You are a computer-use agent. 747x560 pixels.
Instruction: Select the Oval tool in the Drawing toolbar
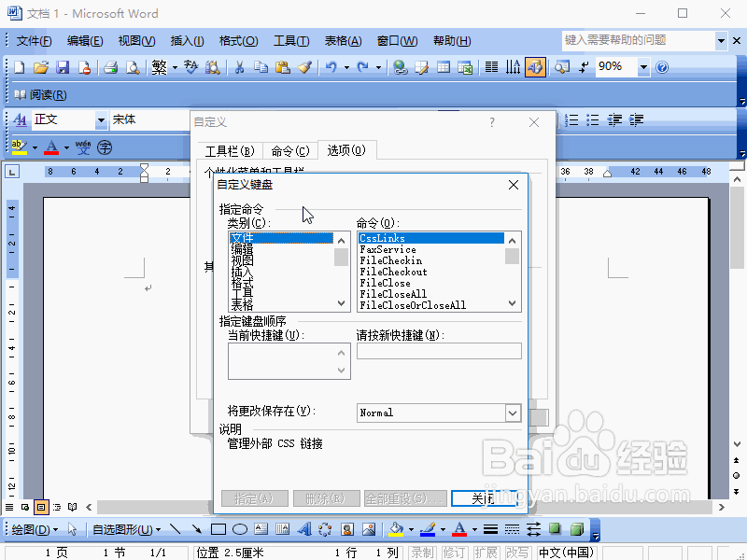(x=240, y=529)
